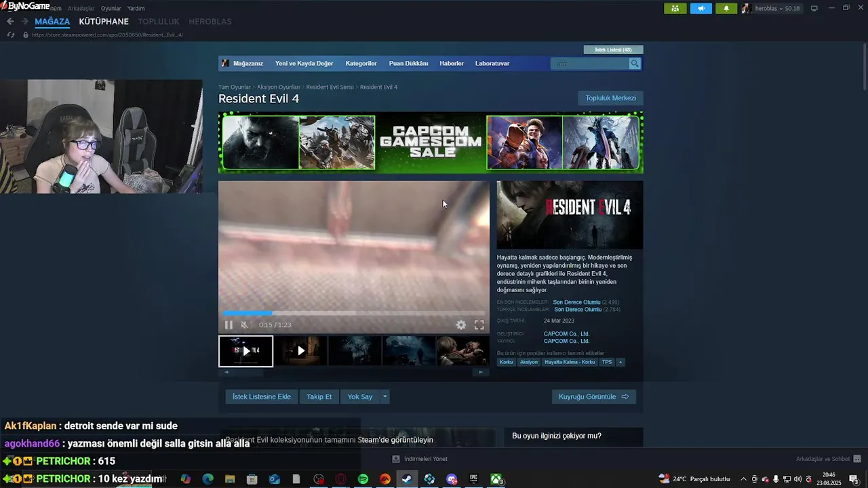
Task: Switch to the HEROBLAS profile tab
Action: click(x=210, y=22)
